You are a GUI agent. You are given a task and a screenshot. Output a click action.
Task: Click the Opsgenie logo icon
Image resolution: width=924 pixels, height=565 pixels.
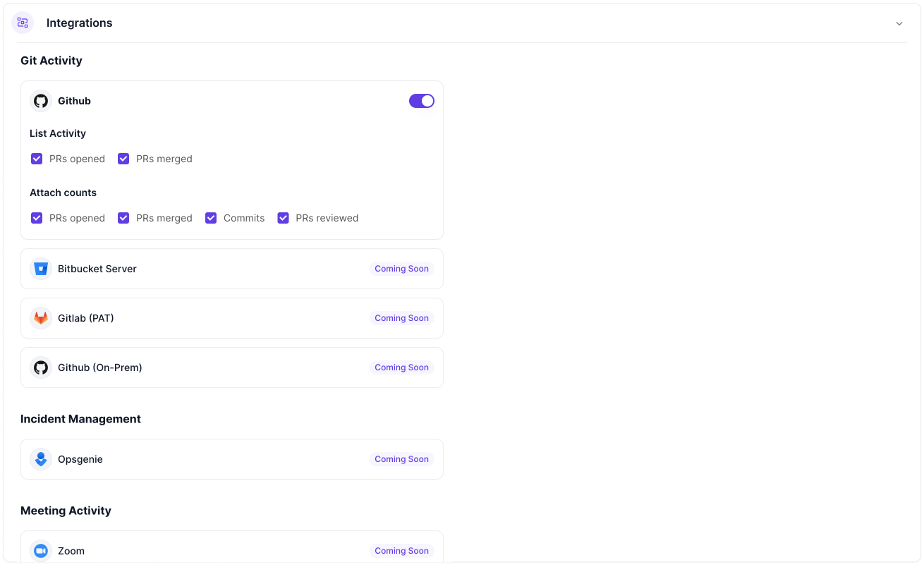[41, 459]
